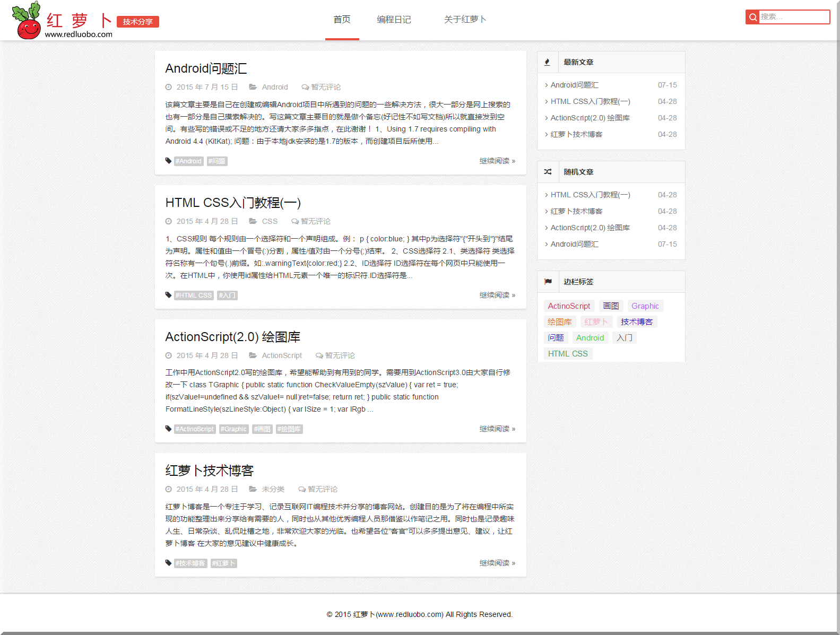Open HTML CSS入门教程(一) in 最新文章 list
Viewport: 840px width, 635px height.
(x=590, y=101)
